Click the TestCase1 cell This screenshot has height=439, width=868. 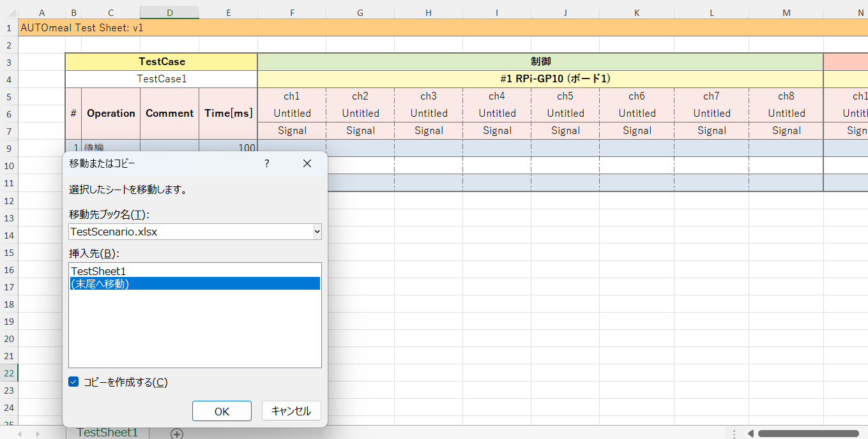(162, 79)
